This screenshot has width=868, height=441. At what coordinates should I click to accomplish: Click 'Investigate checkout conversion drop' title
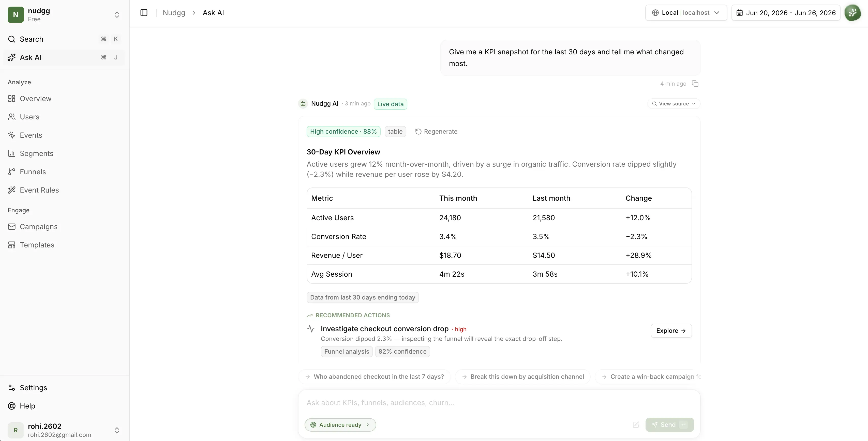pyautogui.click(x=384, y=329)
